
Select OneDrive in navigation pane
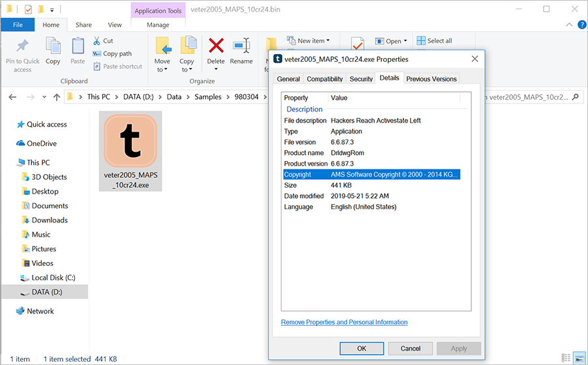pyautogui.click(x=37, y=143)
